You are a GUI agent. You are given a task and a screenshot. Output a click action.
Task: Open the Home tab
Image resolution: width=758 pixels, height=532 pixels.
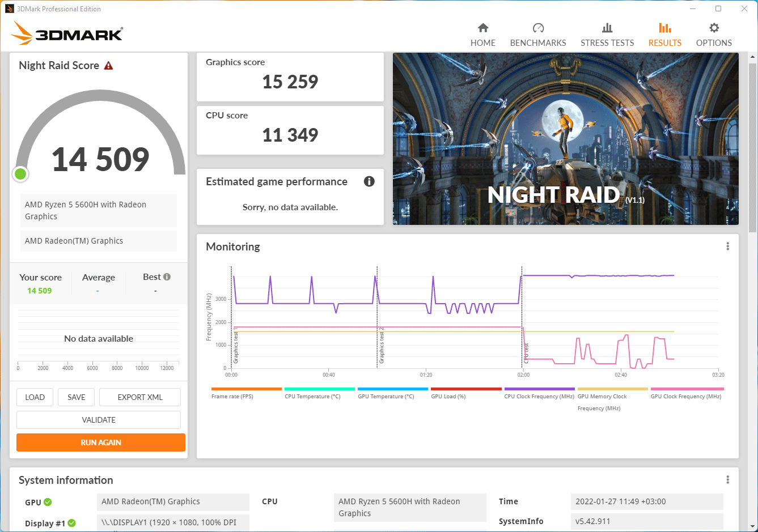[x=483, y=35]
